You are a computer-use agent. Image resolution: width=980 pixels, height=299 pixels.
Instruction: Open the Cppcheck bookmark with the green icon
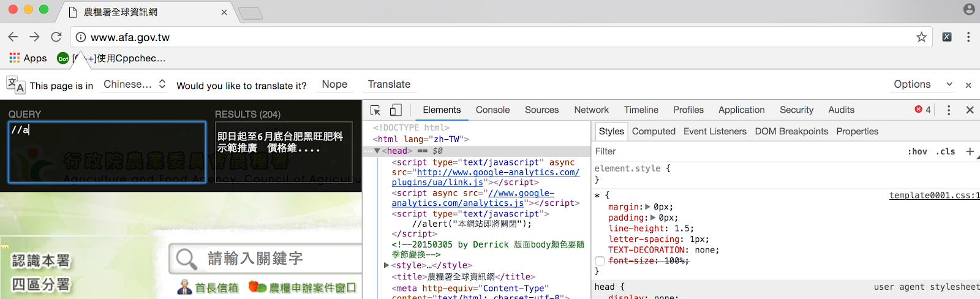(x=111, y=58)
